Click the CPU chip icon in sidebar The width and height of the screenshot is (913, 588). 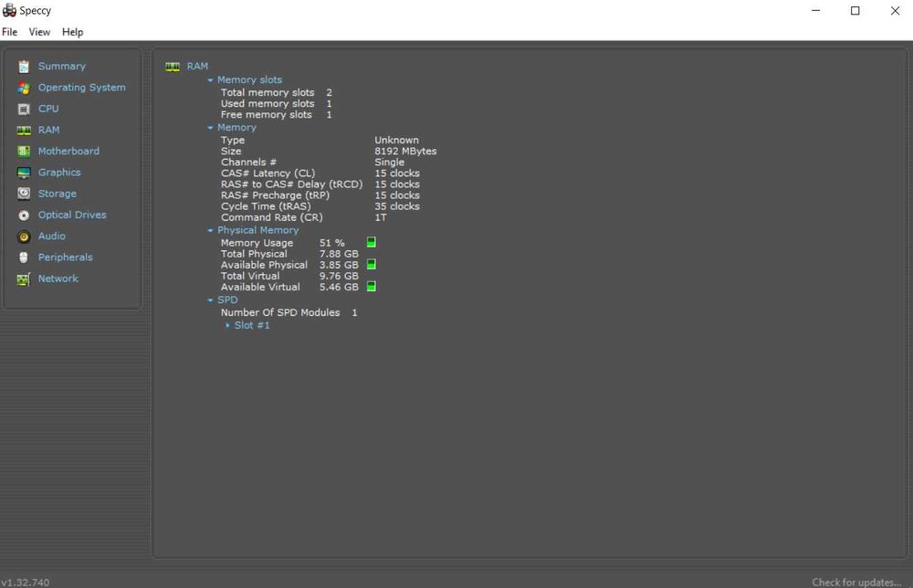point(24,109)
